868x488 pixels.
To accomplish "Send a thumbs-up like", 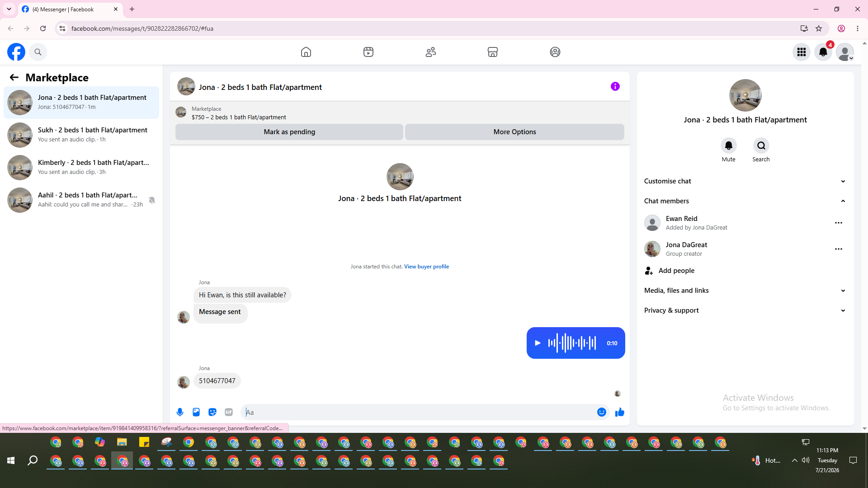I will click(x=620, y=412).
